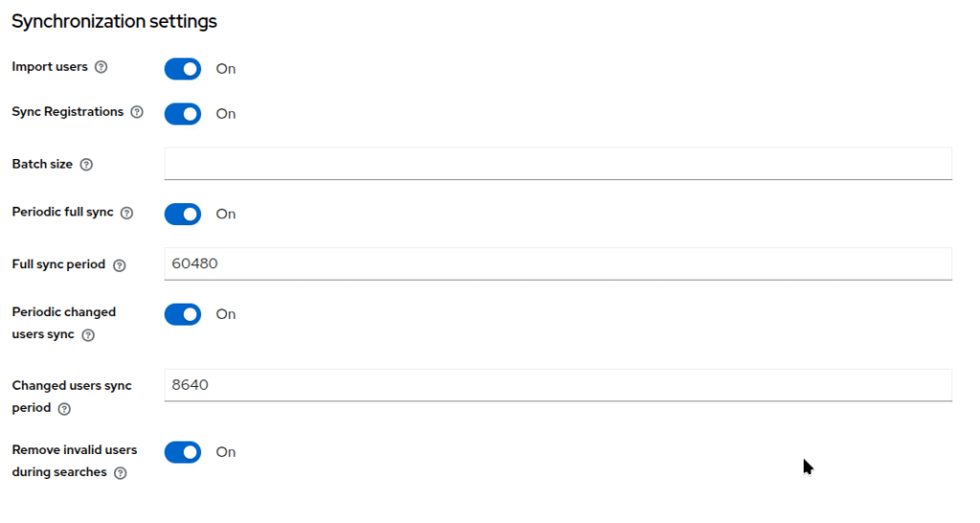
Task: Click Periodic changed users sync help icon
Action: click(88, 335)
